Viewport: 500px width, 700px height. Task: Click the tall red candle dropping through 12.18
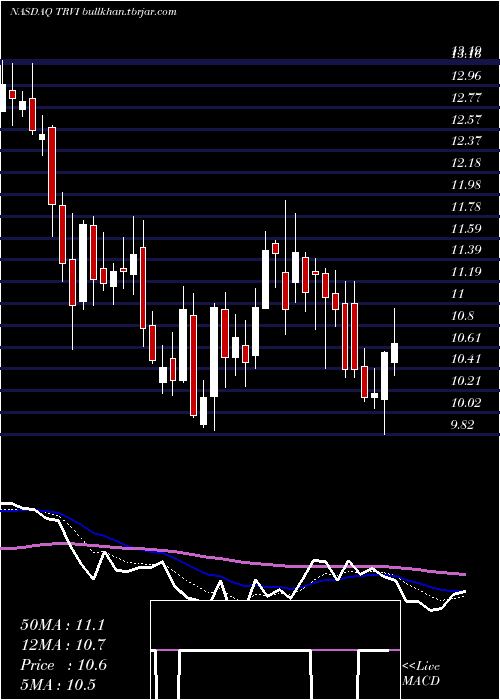(x=52, y=166)
